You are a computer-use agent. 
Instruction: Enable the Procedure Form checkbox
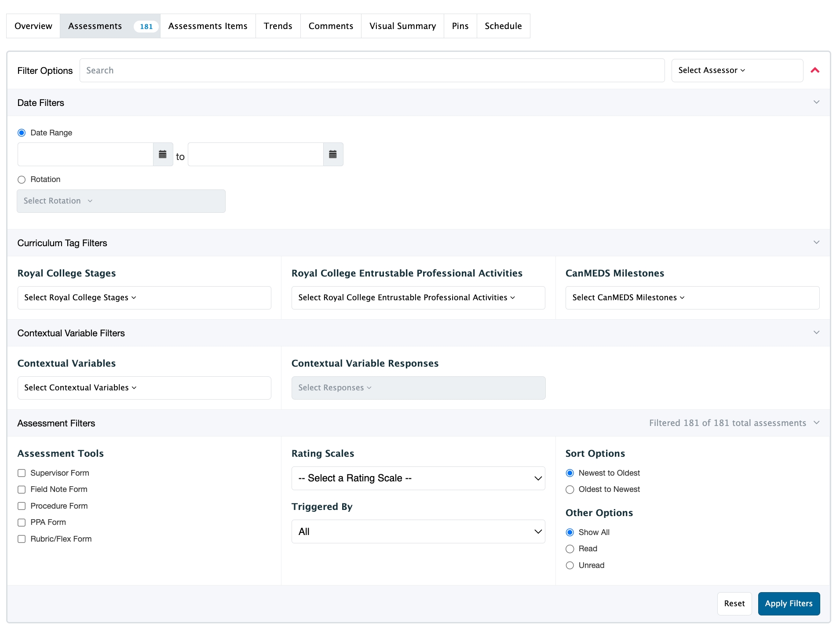click(x=22, y=506)
